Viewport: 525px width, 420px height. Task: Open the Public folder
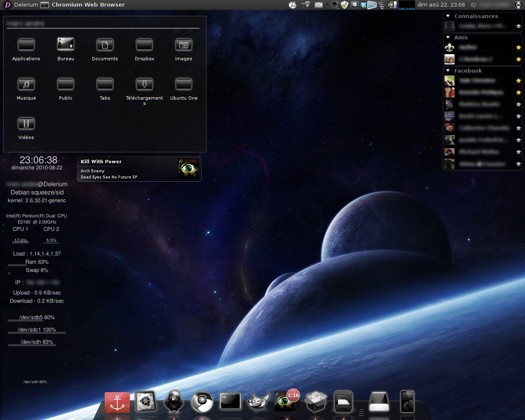coord(66,89)
